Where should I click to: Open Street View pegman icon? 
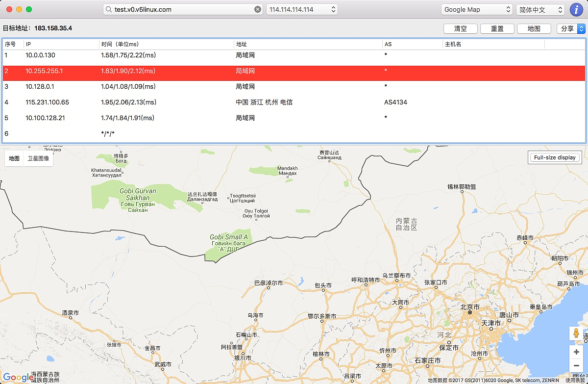click(576, 333)
